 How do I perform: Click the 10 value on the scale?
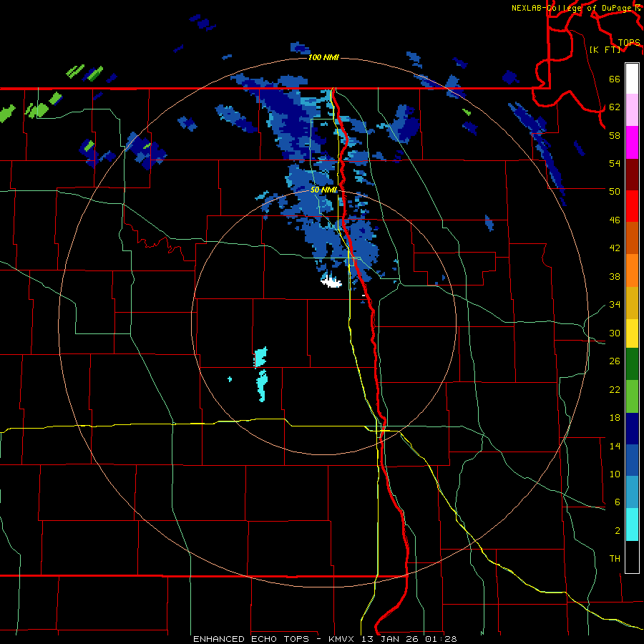(615, 474)
